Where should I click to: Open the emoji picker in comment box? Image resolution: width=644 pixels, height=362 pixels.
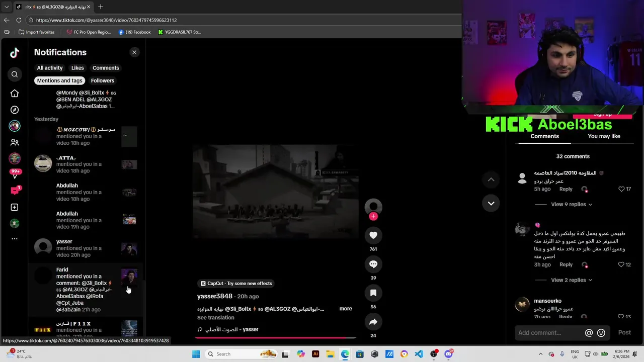pos(601,333)
